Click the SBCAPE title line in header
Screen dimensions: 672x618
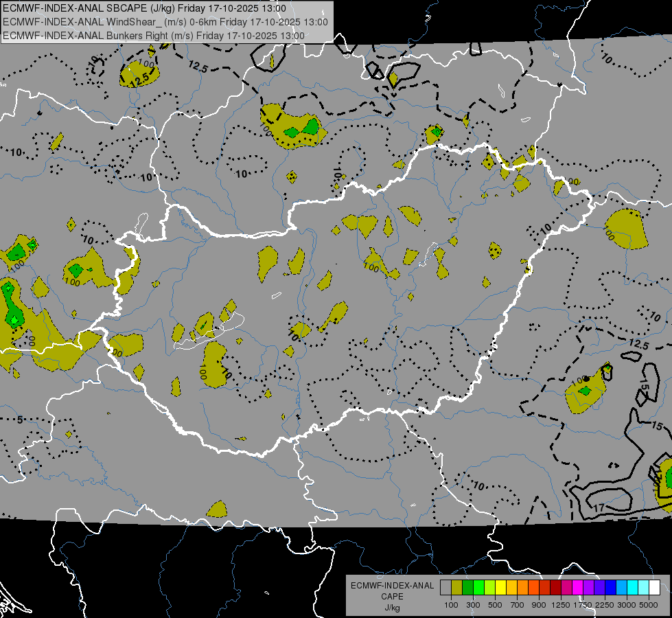(x=144, y=8)
